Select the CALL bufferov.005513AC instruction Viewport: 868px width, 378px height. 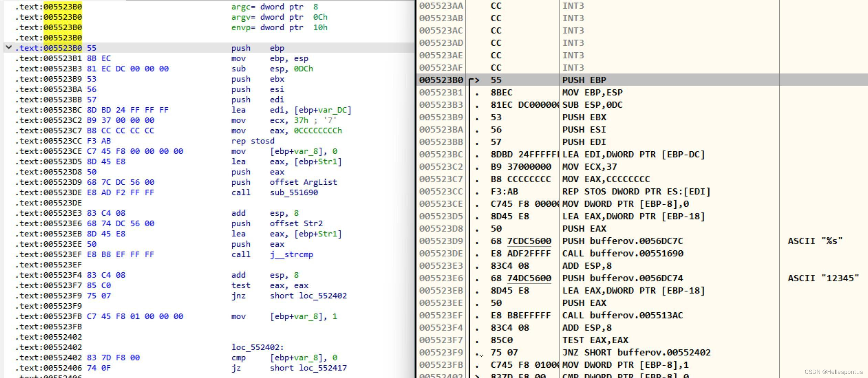click(622, 315)
